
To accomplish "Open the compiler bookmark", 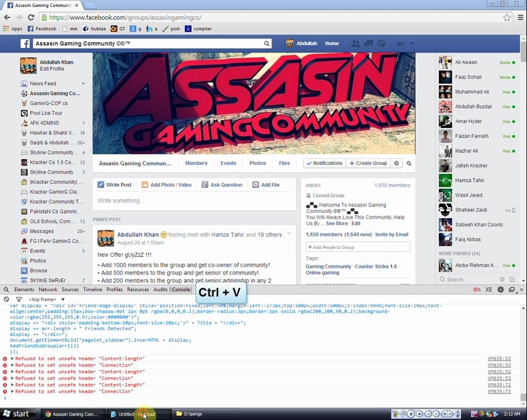I will 198,29.
